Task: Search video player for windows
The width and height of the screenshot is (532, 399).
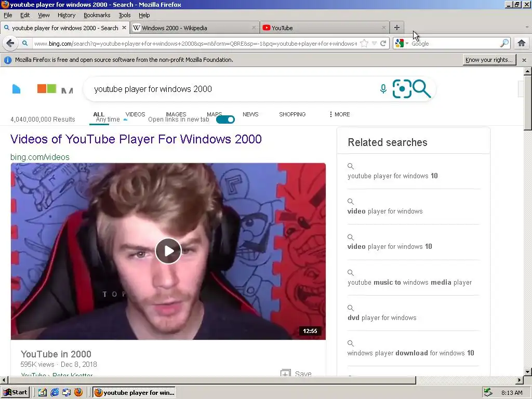Action: click(385, 211)
